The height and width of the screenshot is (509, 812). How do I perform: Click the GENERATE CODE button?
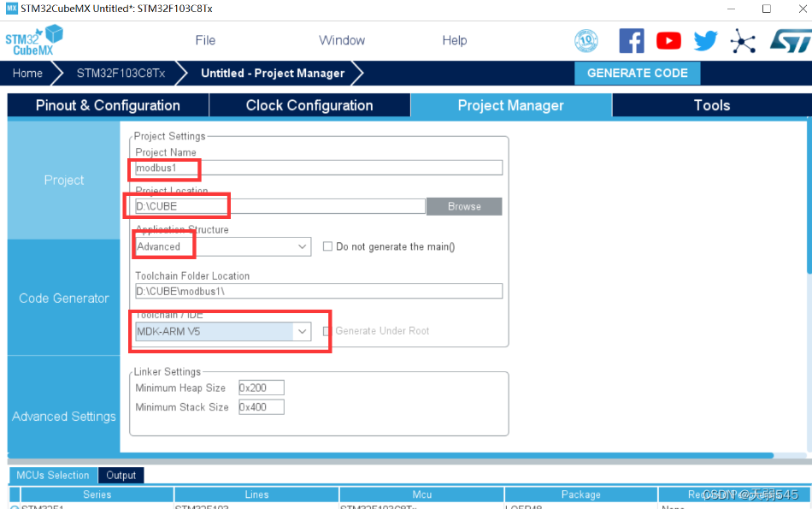[x=638, y=73]
